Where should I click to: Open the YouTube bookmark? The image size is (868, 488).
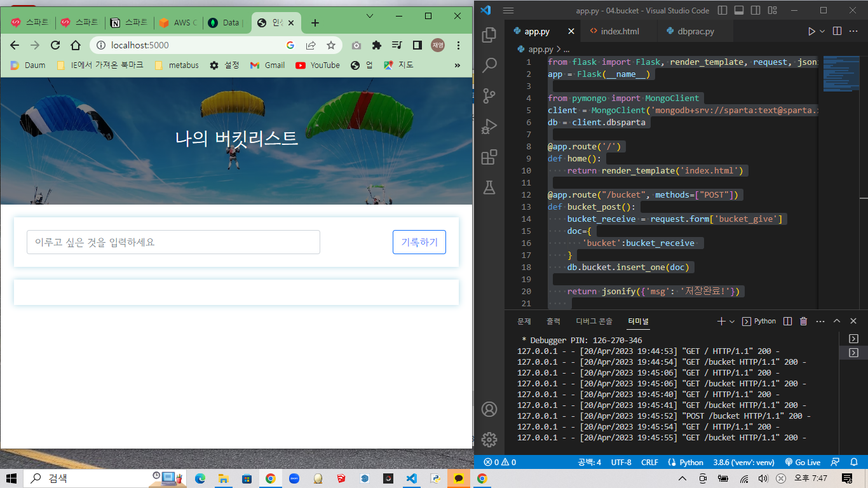[318, 65]
